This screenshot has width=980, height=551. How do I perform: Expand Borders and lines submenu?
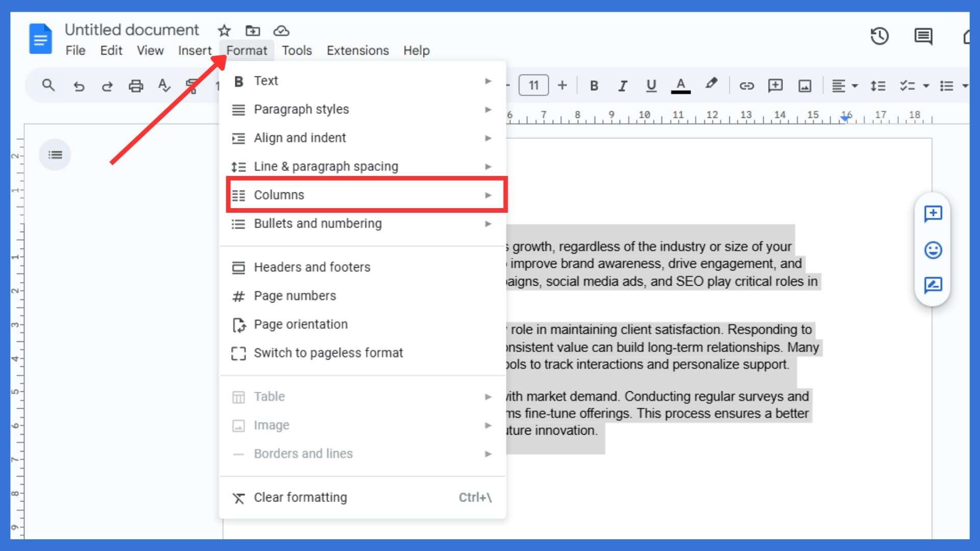tap(362, 454)
